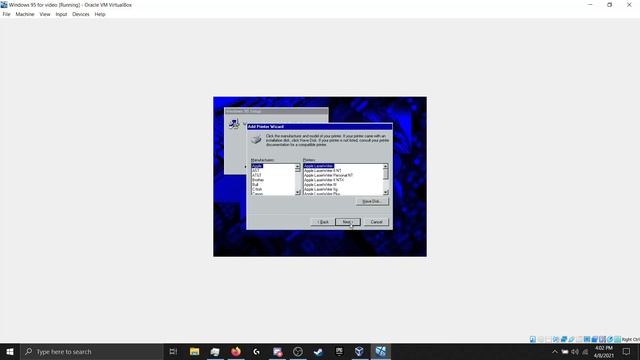The width and height of the screenshot is (640, 360).
Task: Click the Right Ctrl host key label
Action: pos(631,339)
